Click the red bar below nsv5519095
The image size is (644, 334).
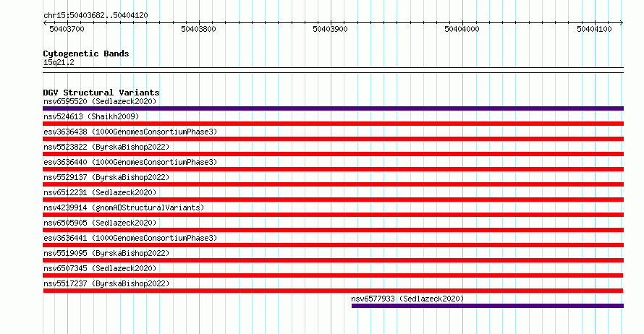(333, 260)
